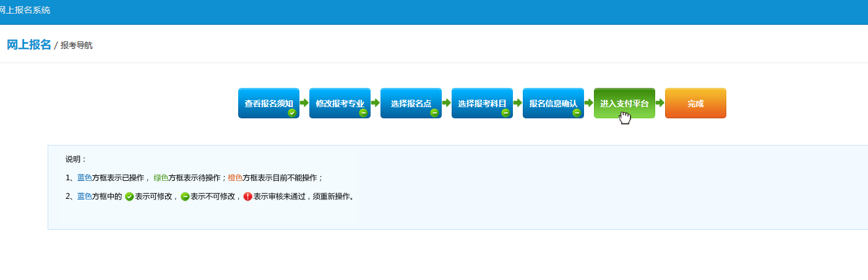The height and width of the screenshot is (280, 868).
Task: Open the 查看报名须知 step
Action: tap(269, 102)
